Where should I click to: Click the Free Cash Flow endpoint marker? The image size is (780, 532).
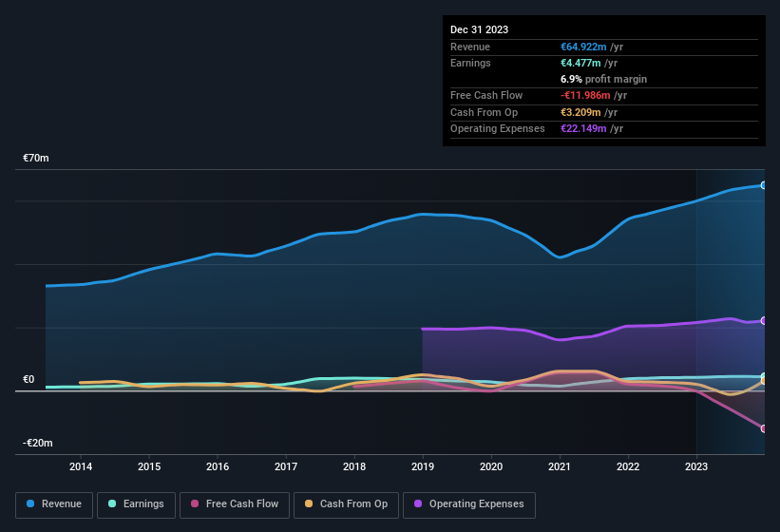click(x=763, y=428)
